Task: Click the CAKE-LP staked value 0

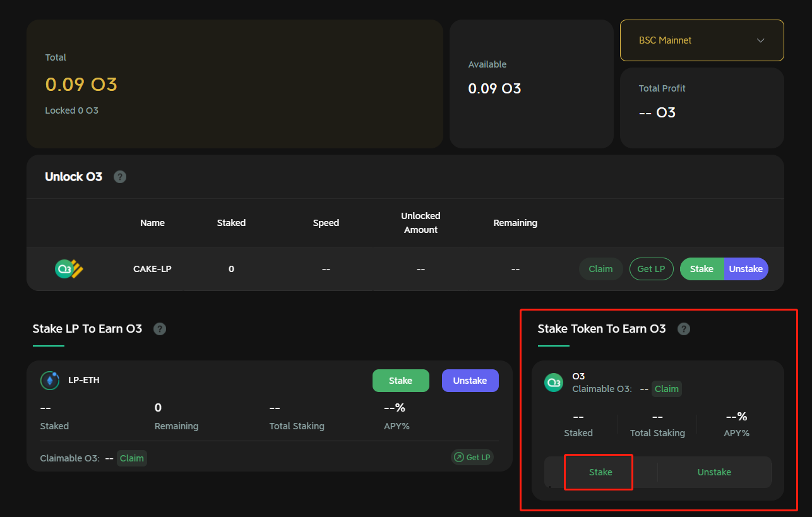Action: 231,269
